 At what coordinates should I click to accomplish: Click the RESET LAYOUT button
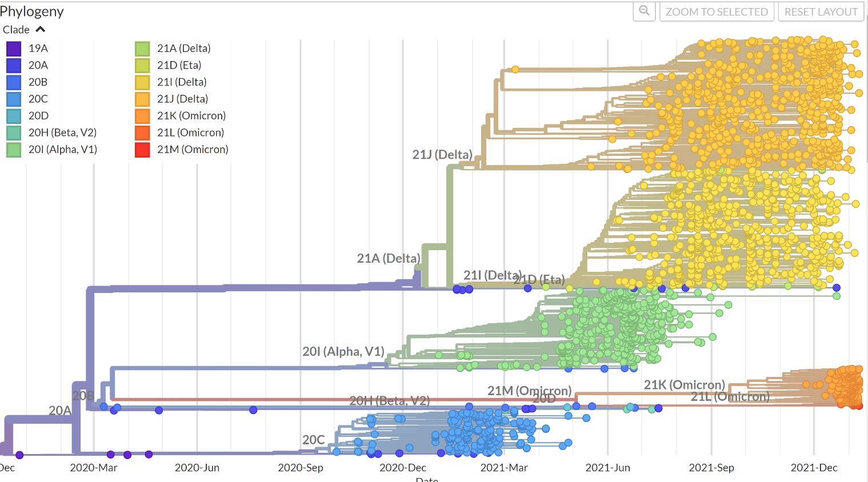(821, 11)
